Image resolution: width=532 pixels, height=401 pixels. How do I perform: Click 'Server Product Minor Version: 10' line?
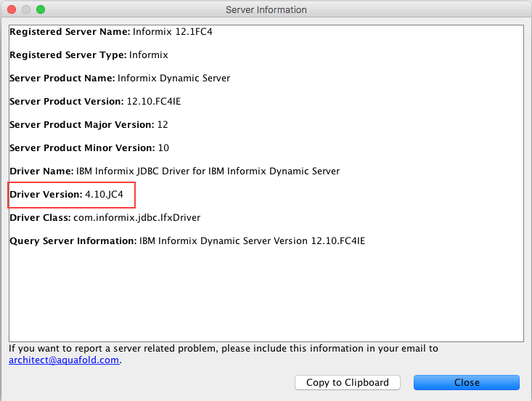[89, 147]
